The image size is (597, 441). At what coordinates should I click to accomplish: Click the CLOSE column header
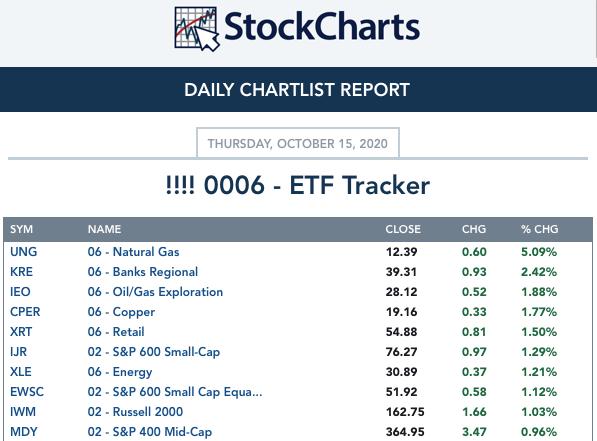coord(403,229)
